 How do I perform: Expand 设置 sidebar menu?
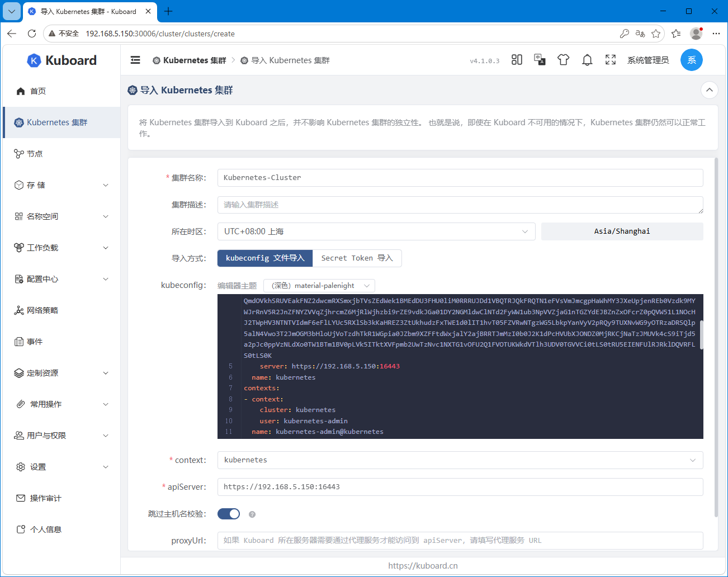point(62,467)
